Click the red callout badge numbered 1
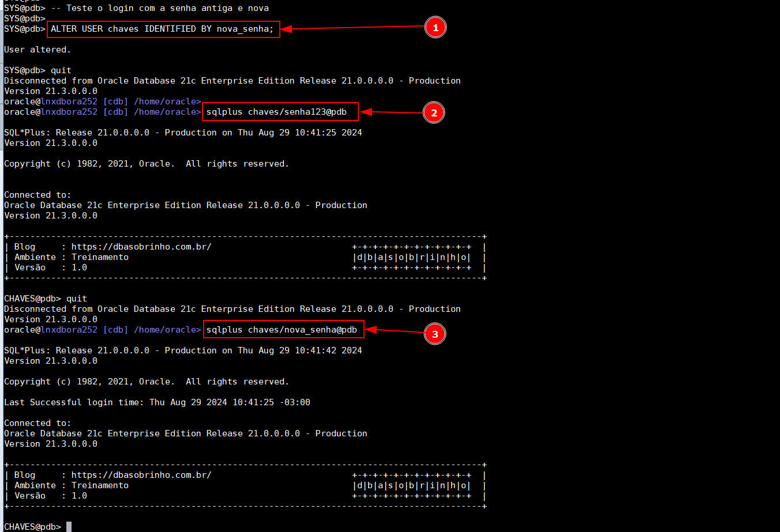This screenshot has height=532, width=780. coord(435,27)
